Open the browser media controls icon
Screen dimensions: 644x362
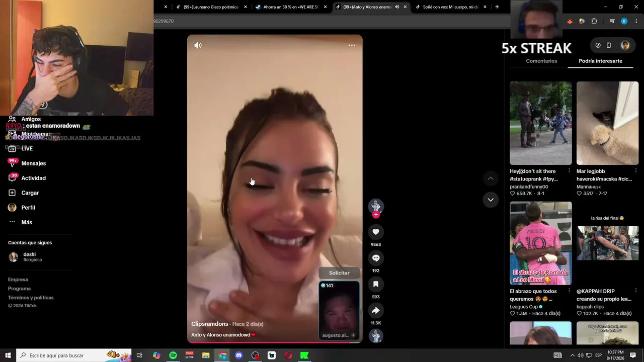tap(612, 21)
